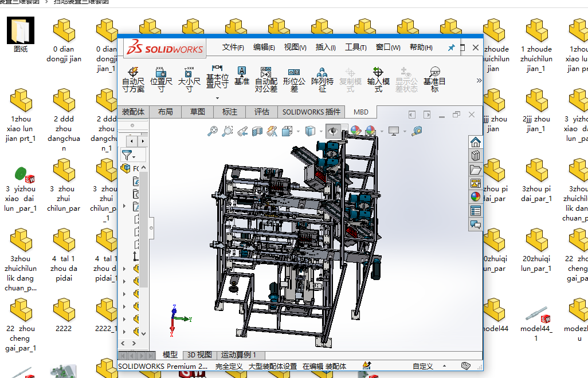Viewport: 588px width, 378px height.
Task: Click the Edit Appearance color wheel icon
Action: point(355,131)
